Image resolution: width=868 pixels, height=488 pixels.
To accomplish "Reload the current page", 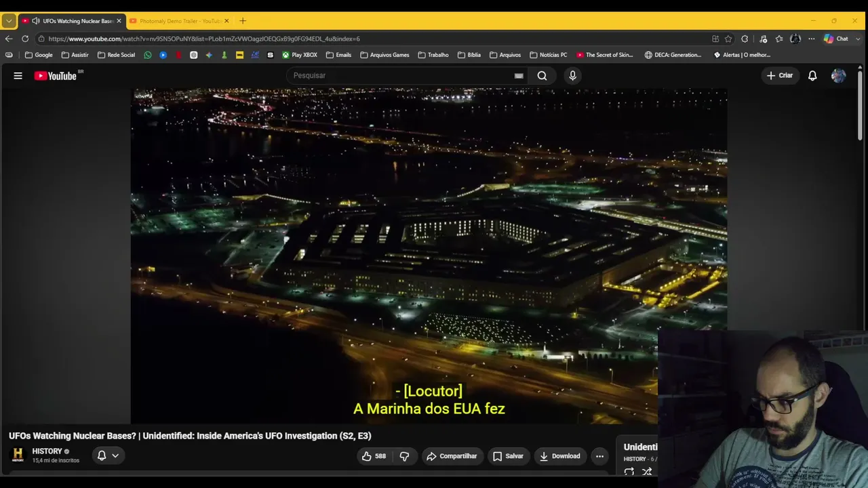I will click(25, 39).
